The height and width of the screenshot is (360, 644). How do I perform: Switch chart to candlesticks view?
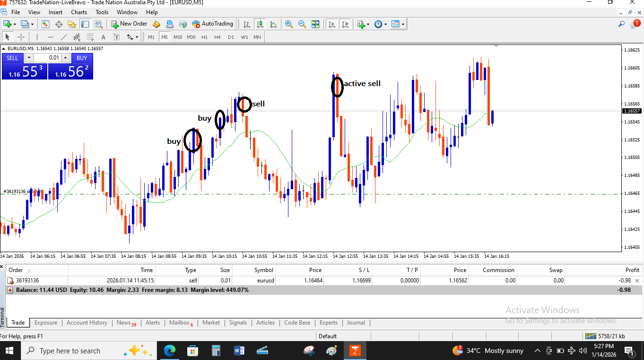pyautogui.click(x=260, y=24)
